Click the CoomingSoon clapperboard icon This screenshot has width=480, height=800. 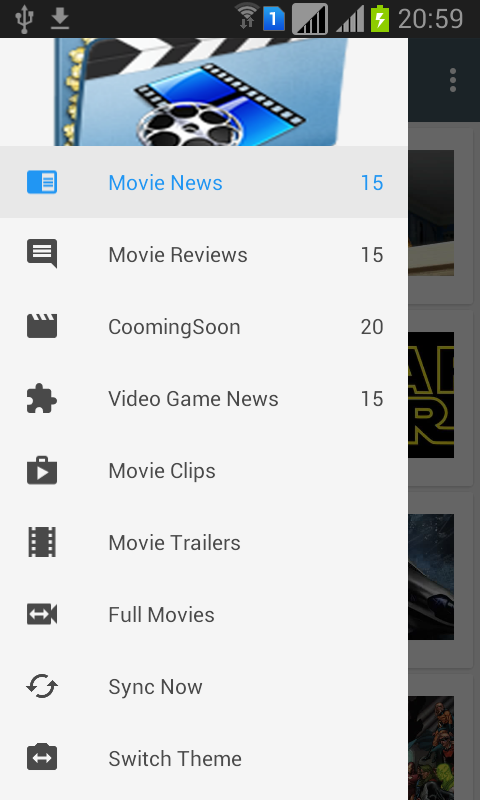[42, 326]
